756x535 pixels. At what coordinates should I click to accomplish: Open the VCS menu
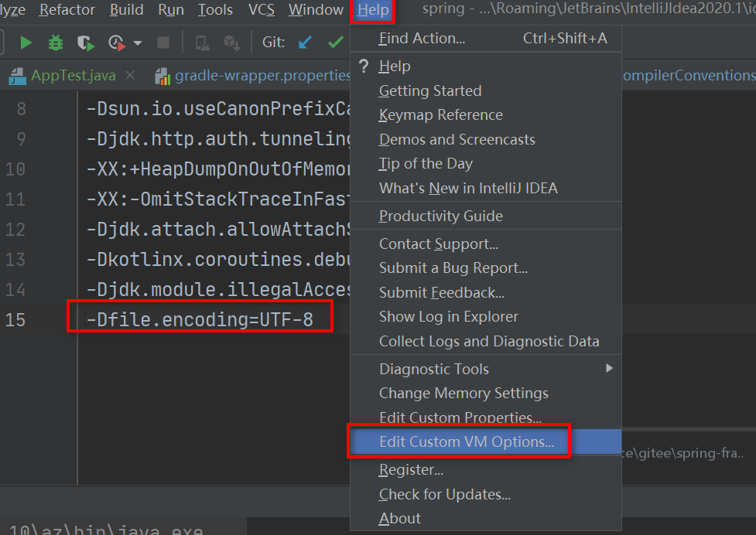(x=262, y=9)
